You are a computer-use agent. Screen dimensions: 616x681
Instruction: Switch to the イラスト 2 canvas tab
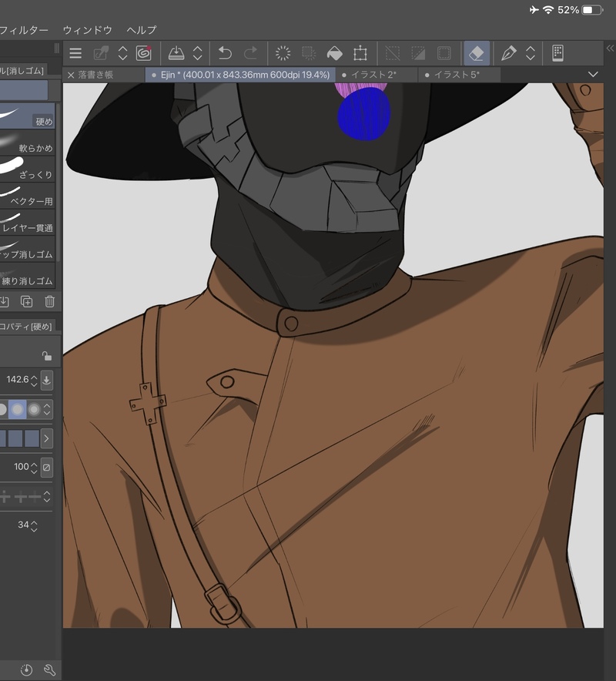pyautogui.click(x=373, y=75)
